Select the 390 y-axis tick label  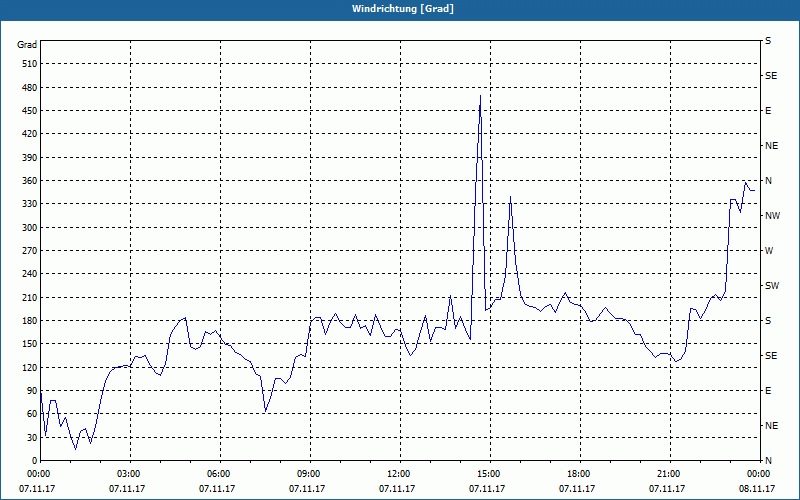click(31, 158)
